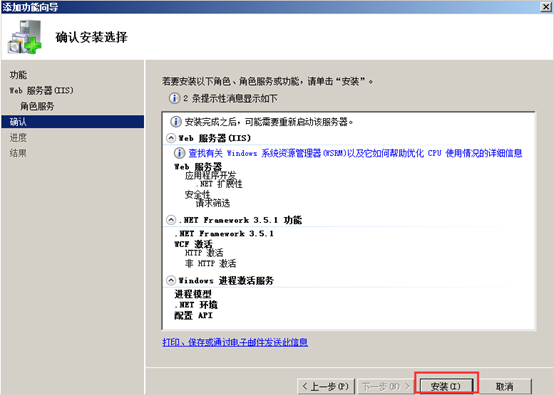Click the 配置 API entry

tap(194, 315)
